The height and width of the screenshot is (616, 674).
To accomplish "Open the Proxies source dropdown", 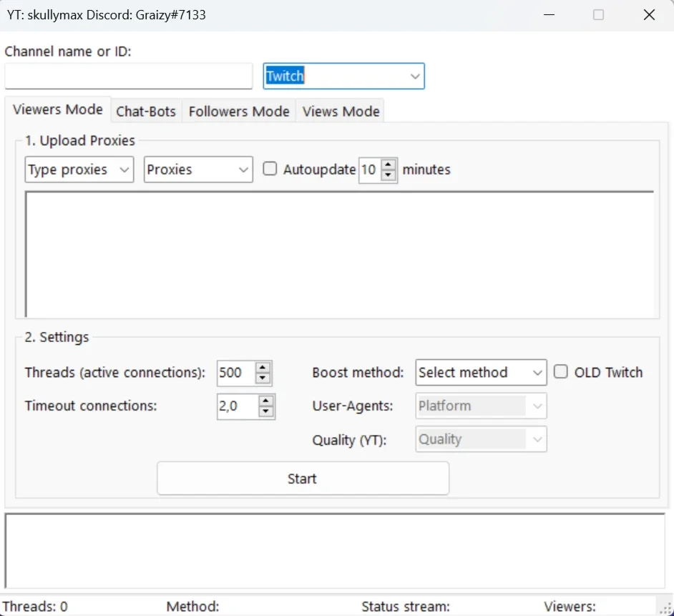I will pyautogui.click(x=198, y=170).
